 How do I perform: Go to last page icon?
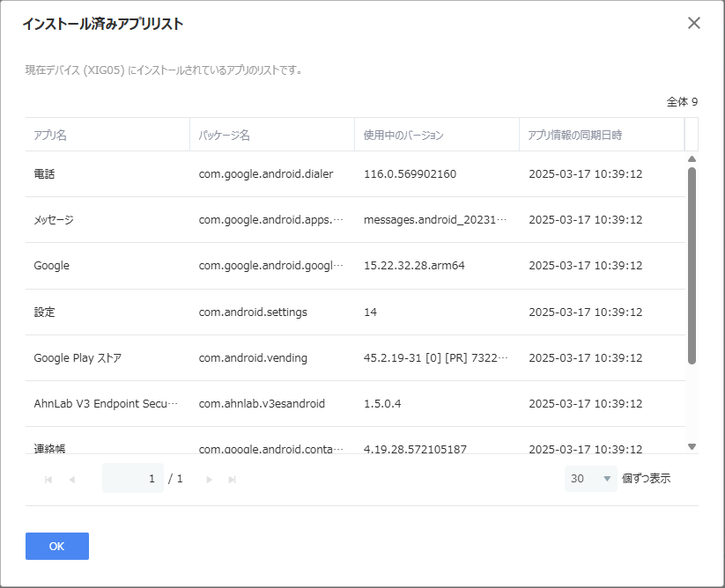point(232,480)
